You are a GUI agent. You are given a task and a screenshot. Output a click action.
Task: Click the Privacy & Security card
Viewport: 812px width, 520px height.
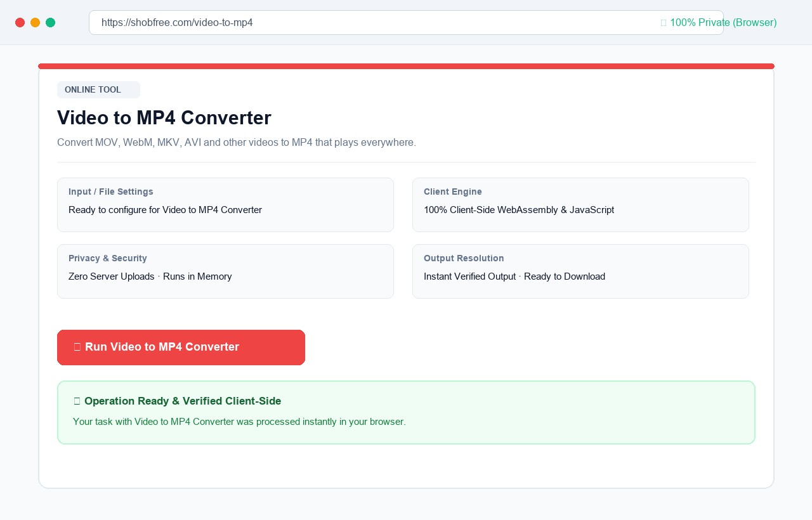(x=225, y=271)
